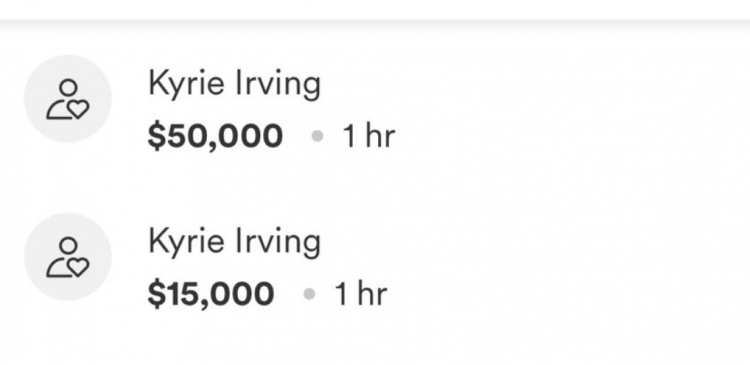Click the dollar sign of the $50,000 amount

pyautogui.click(x=156, y=136)
